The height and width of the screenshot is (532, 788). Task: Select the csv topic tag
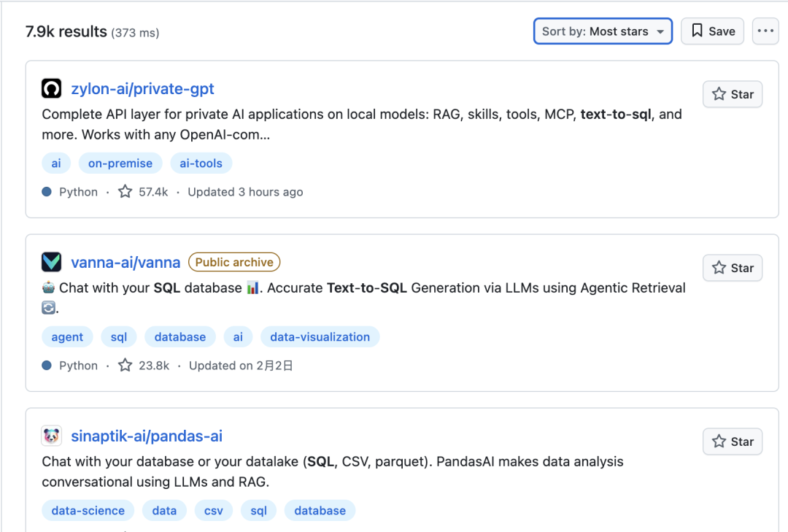click(x=214, y=510)
